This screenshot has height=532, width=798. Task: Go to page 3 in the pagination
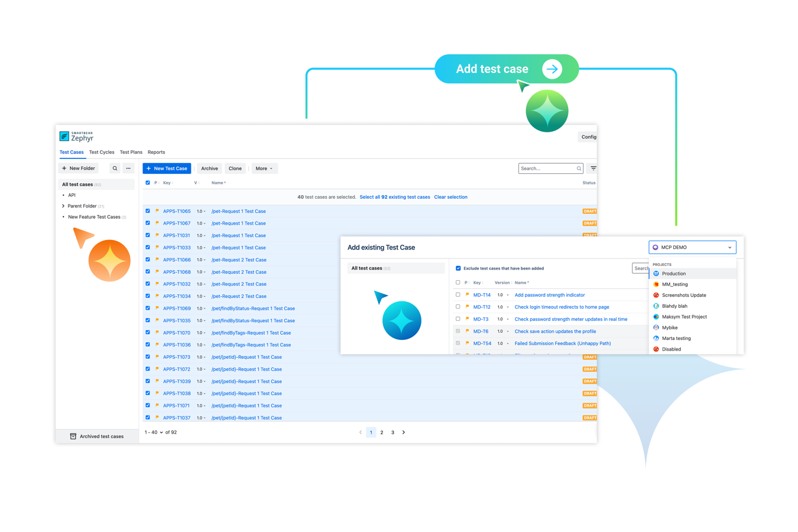392,432
